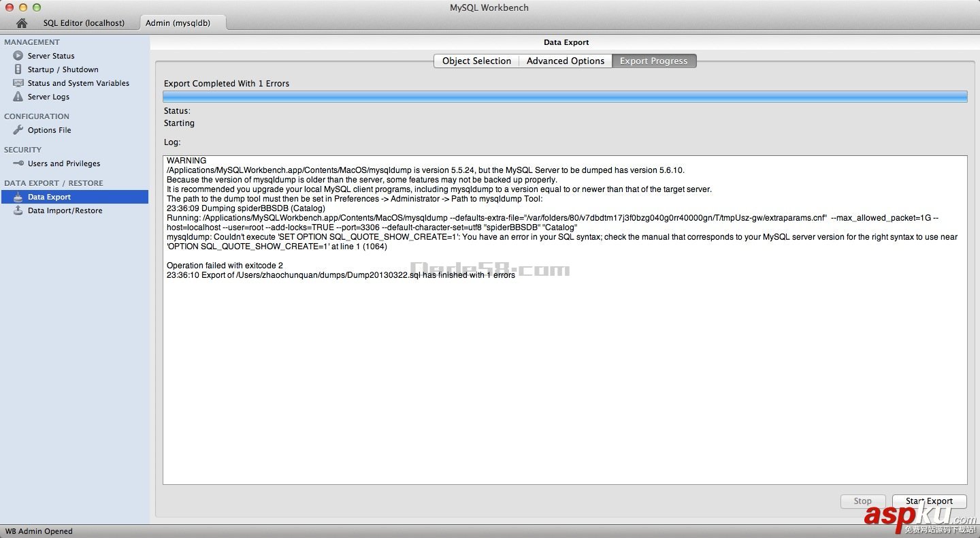
Task: Switch to the SQL Editor (localhost) tab
Action: [84, 23]
